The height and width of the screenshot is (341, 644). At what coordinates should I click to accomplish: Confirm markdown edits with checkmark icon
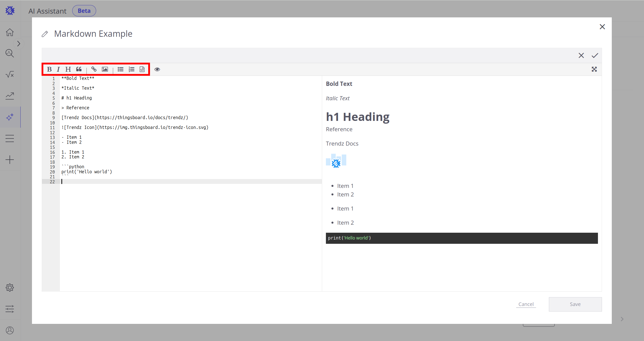[x=595, y=55]
